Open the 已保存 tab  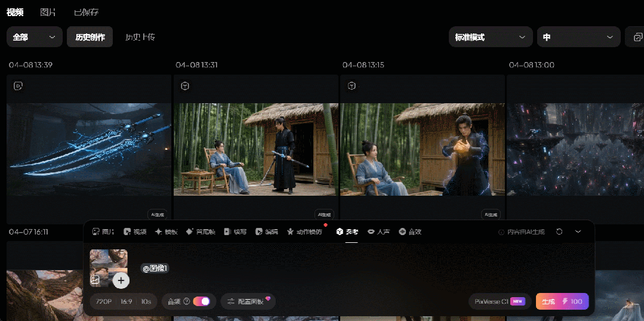tap(87, 13)
